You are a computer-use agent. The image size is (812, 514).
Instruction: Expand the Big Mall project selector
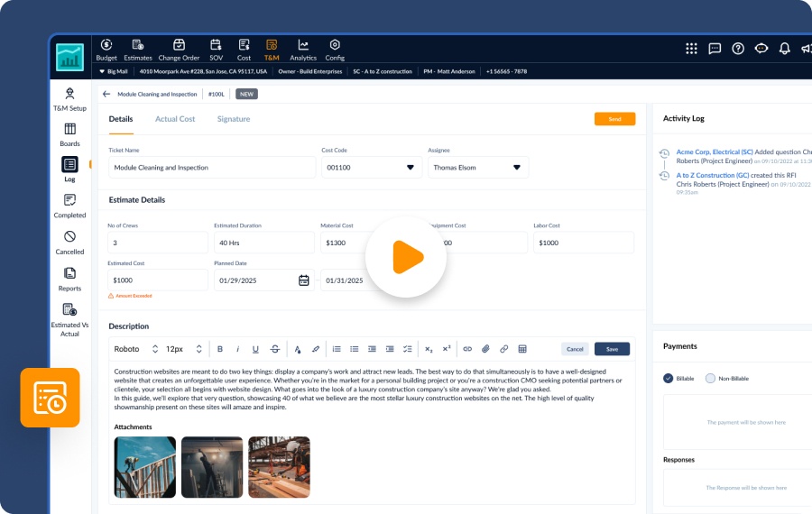click(x=114, y=71)
